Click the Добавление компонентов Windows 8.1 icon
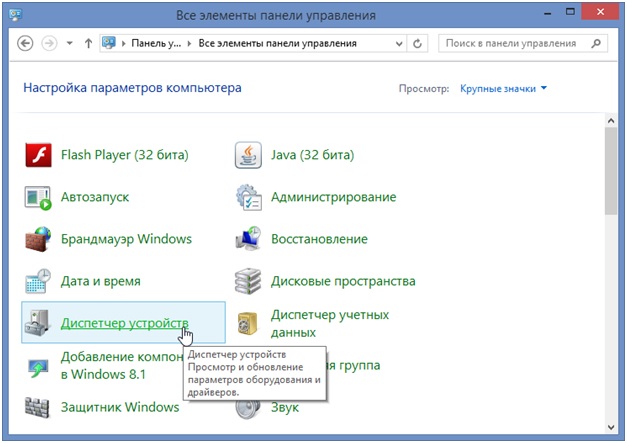627x443 pixels. pyautogui.click(x=38, y=367)
